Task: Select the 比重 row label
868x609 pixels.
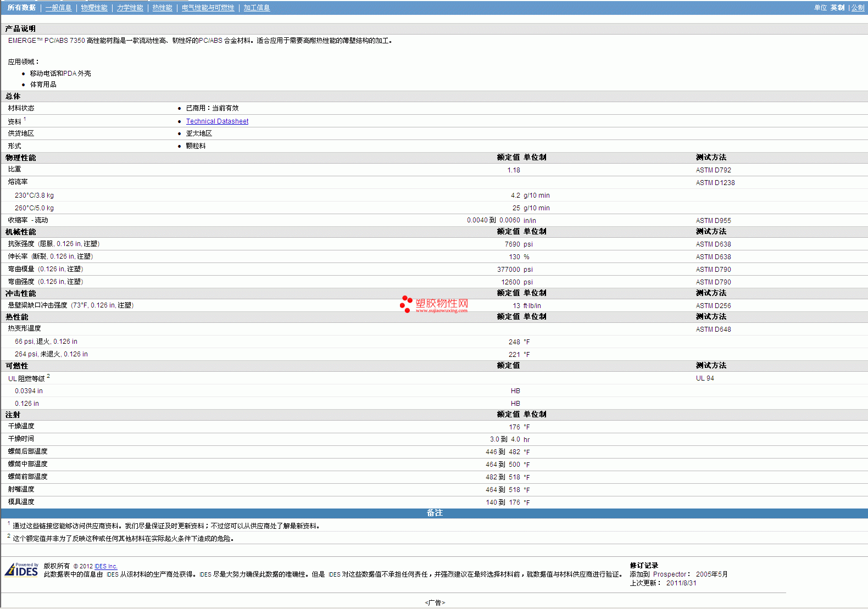Action: coord(14,170)
